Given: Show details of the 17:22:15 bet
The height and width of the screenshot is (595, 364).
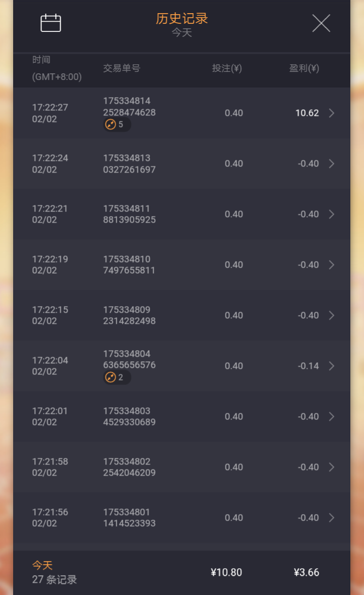Looking at the screenshot, I should (332, 316).
